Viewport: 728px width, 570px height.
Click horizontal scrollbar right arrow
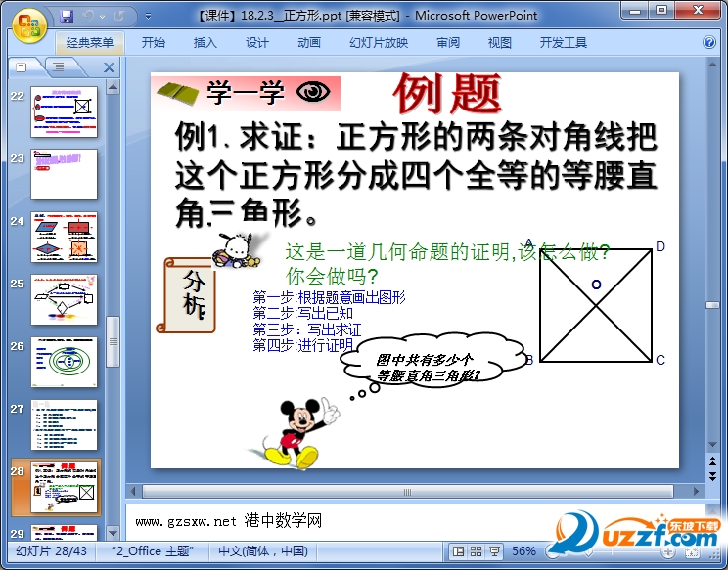[x=696, y=491]
